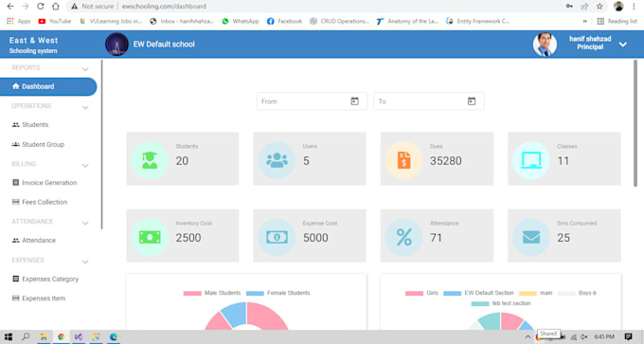644x344 pixels.
Task: Click the browser home icon
Action: 56,7
